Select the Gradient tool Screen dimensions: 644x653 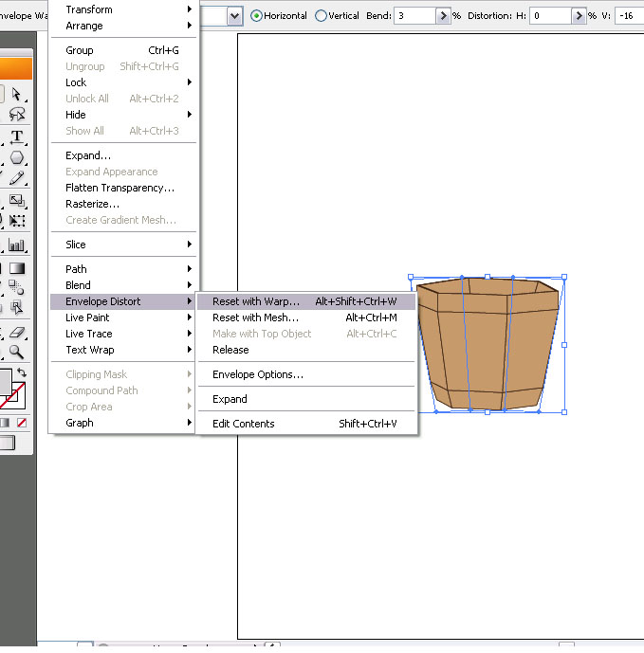coord(17,267)
